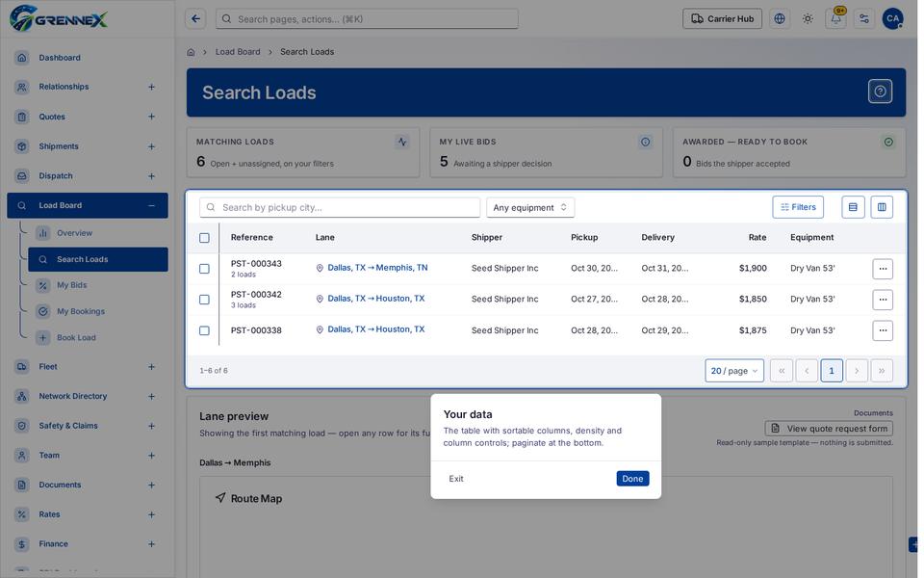
Task: Click the back arrow button in header
Action: 195,19
